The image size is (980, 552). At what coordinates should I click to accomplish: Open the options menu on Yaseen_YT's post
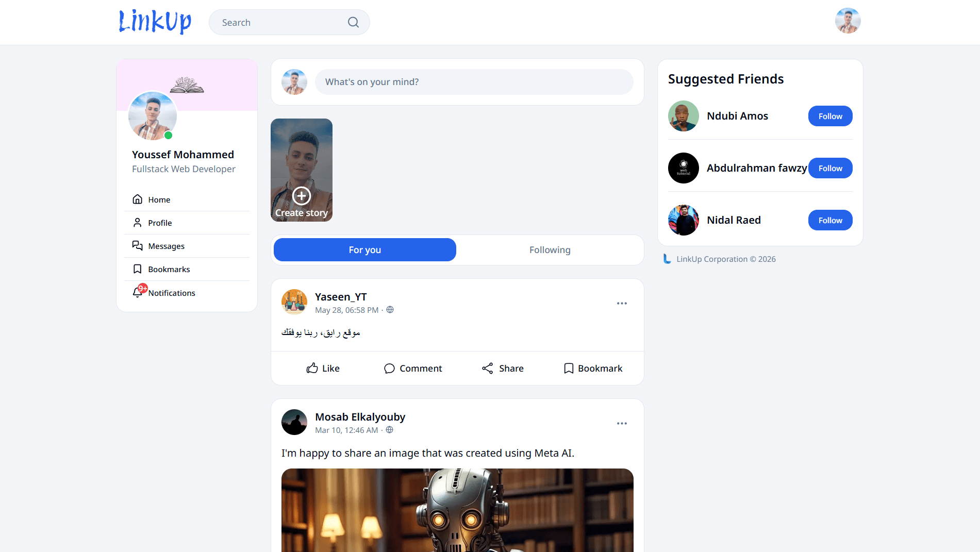[622, 304]
